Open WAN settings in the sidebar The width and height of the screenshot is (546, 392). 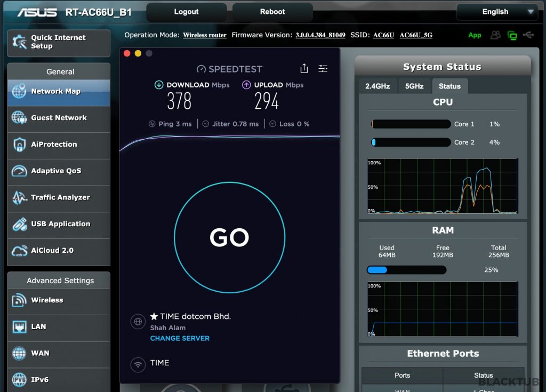(59, 353)
